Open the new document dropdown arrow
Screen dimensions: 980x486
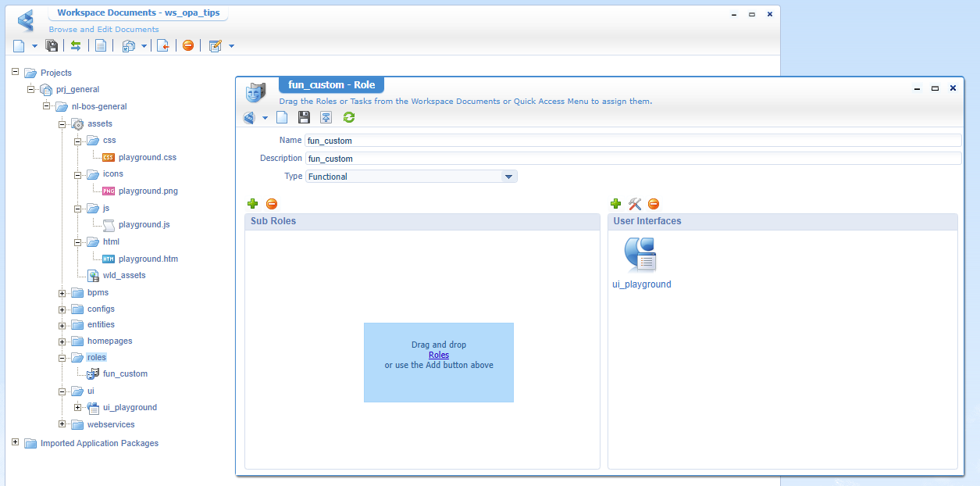tap(34, 46)
